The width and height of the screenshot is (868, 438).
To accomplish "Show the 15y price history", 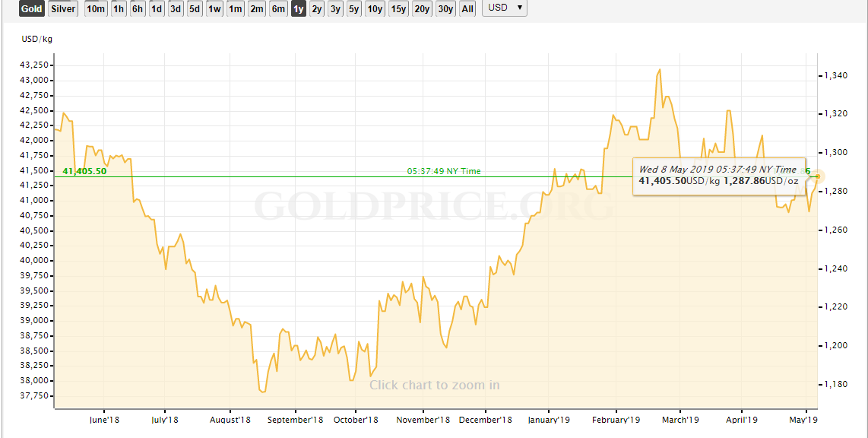I will (398, 9).
